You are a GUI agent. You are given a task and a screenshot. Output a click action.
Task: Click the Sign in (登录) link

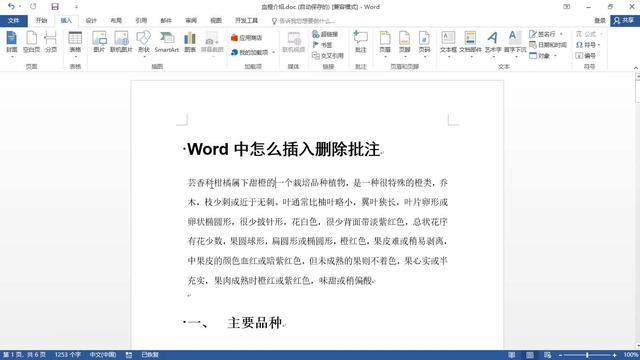pyautogui.click(x=600, y=20)
